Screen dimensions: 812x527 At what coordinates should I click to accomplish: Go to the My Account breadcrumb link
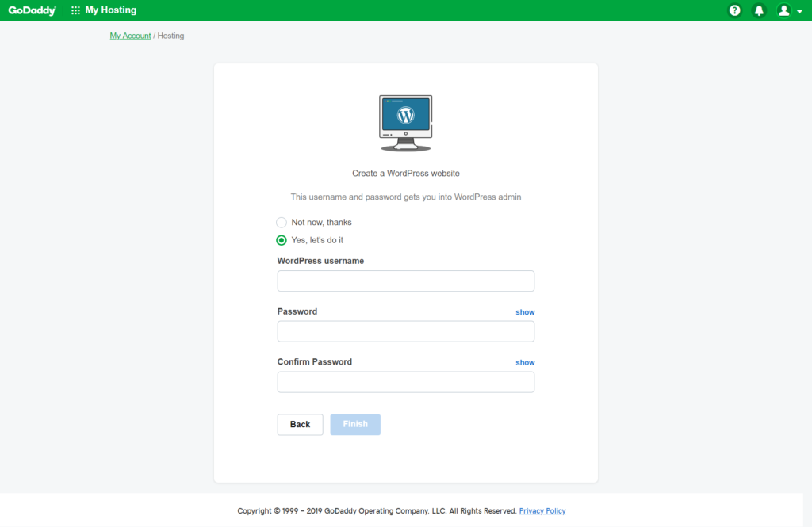click(x=130, y=36)
